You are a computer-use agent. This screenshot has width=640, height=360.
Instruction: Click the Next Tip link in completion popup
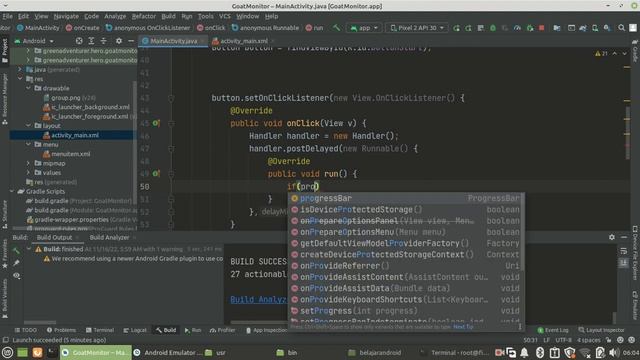pos(463,327)
